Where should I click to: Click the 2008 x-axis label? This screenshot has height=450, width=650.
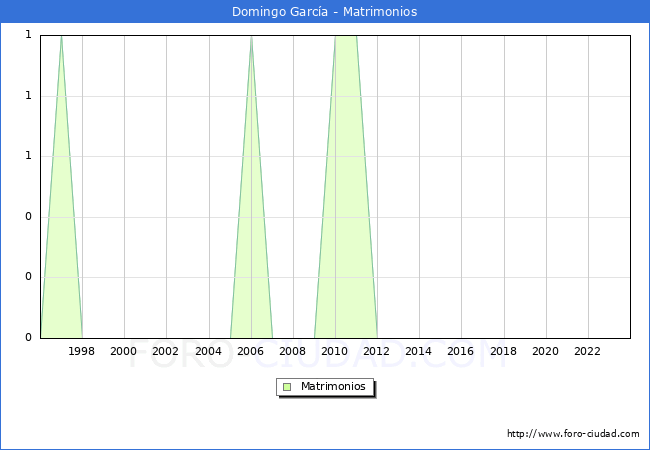coord(293,351)
